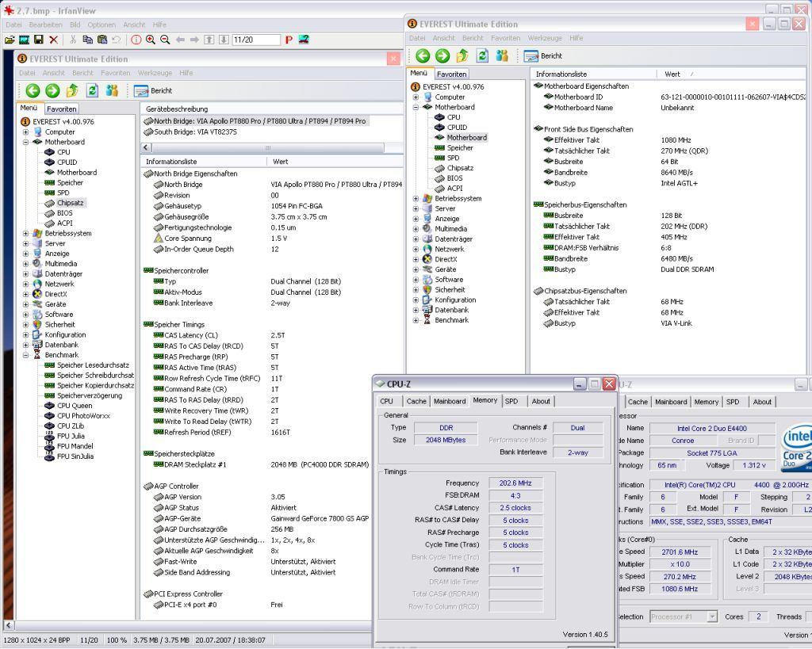The width and height of the screenshot is (812, 649).
Task: Click IrfanView's red P icon
Action: [x=289, y=40]
